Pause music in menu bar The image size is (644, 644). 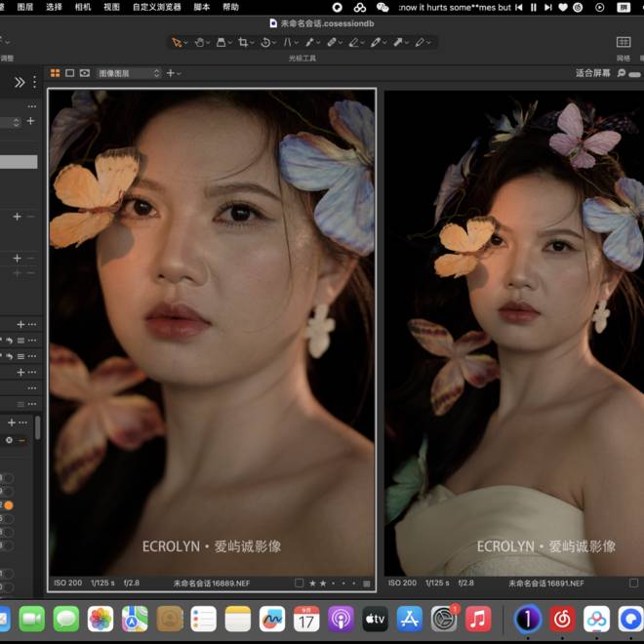pyautogui.click(x=533, y=7)
